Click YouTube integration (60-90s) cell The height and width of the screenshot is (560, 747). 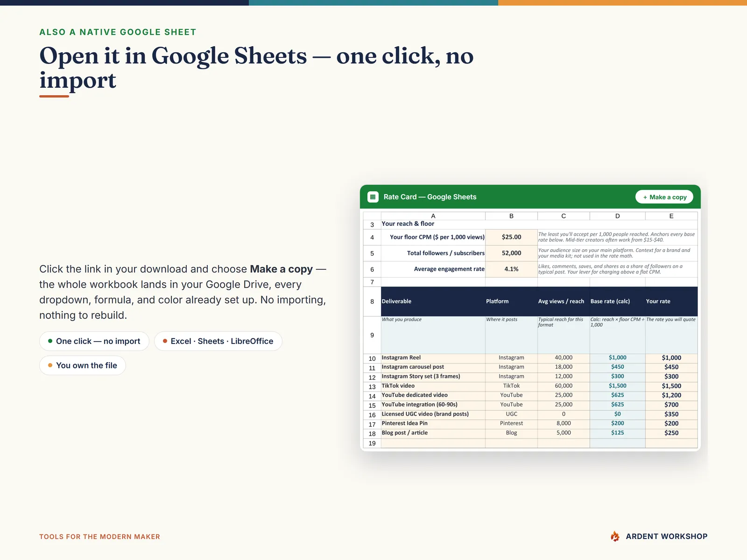[433, 405]
